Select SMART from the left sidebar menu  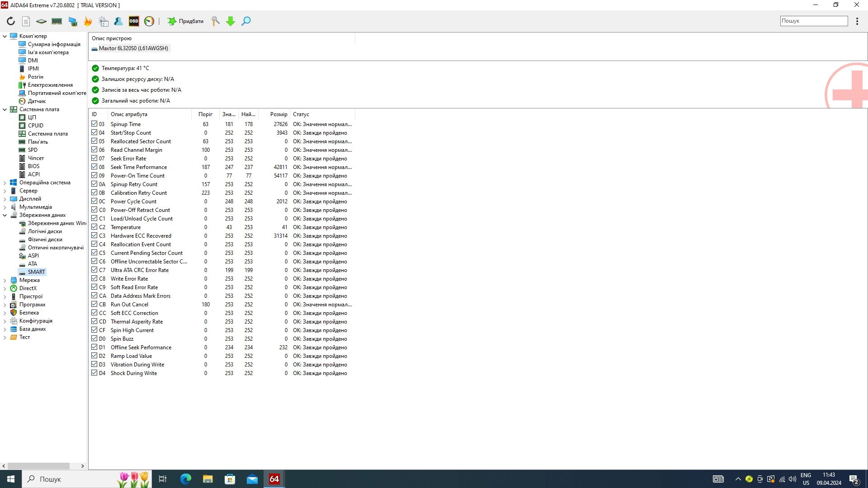click(36, 272)
